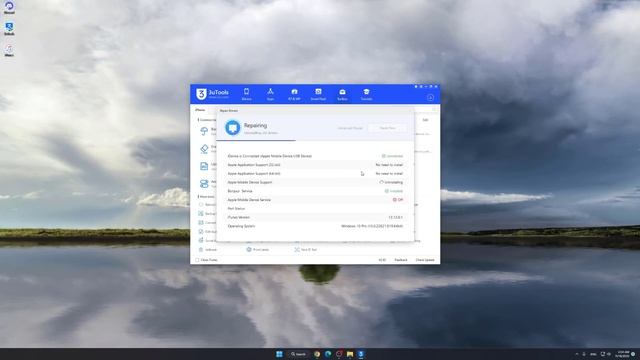Click the Feedback link in the status bar
Screen dimensions: 640x360
click(401, 260)
